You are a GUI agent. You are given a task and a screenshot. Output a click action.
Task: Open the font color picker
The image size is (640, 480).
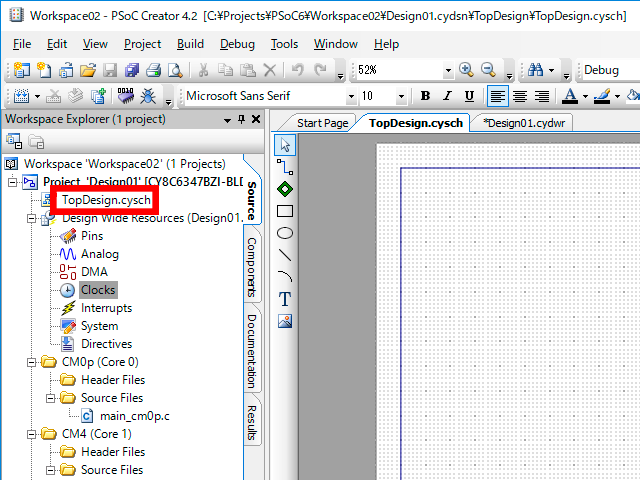point(570,96)
